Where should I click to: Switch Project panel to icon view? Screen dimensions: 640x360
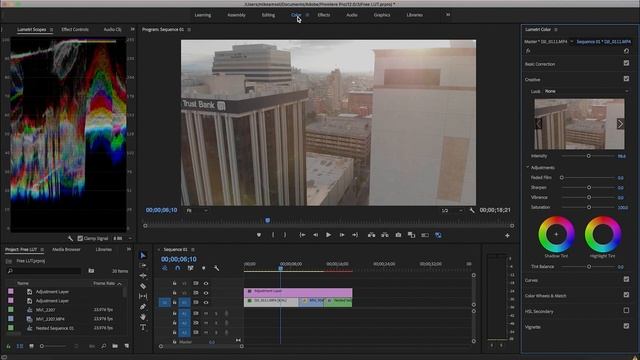pos(31,346)
